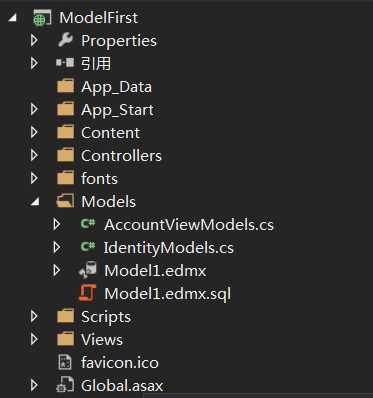
Task: Select the Properties label
Action: [119, 41]
